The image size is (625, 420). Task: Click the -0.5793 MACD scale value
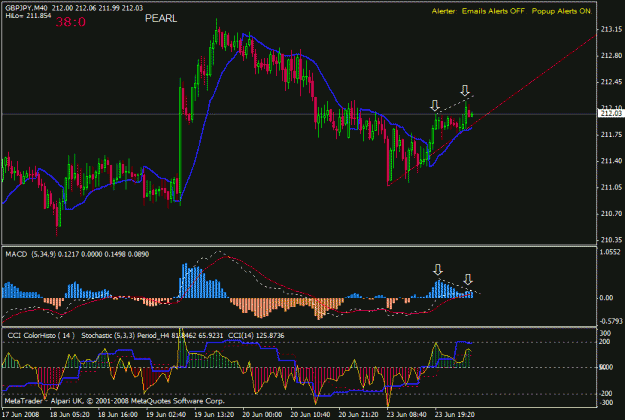point(610,321)
